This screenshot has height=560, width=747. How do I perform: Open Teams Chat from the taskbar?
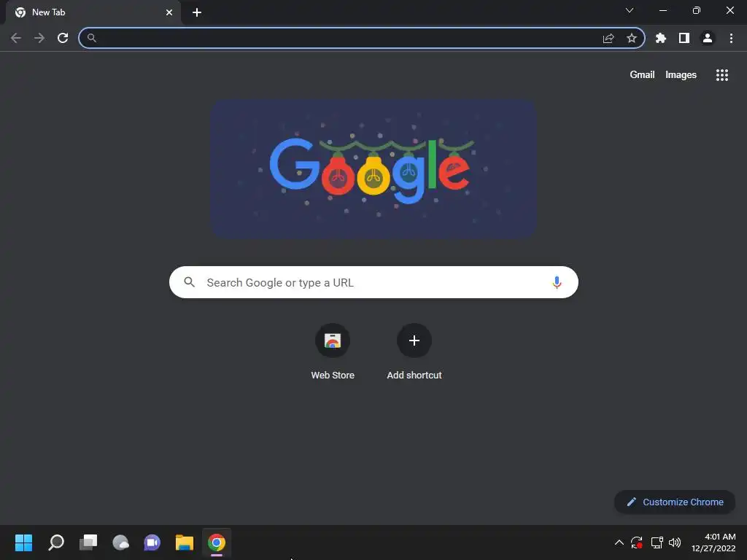pyautogui.click(x=152, y=542)
